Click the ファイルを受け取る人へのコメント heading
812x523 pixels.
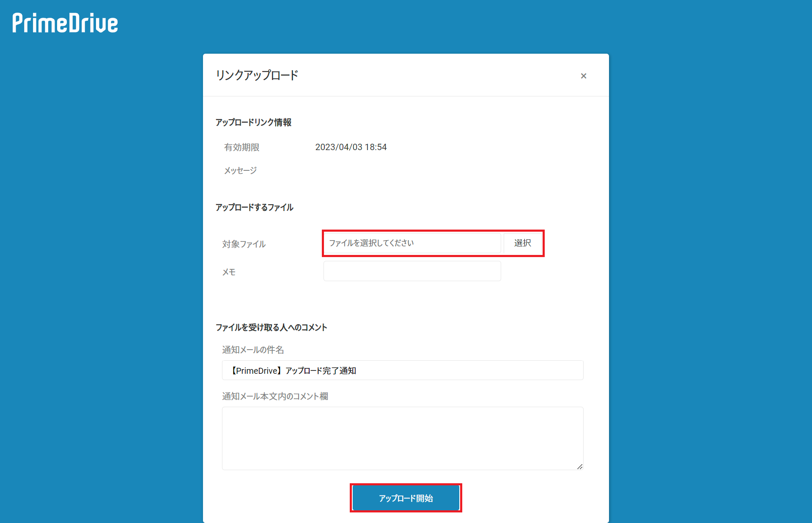point(271,327)
